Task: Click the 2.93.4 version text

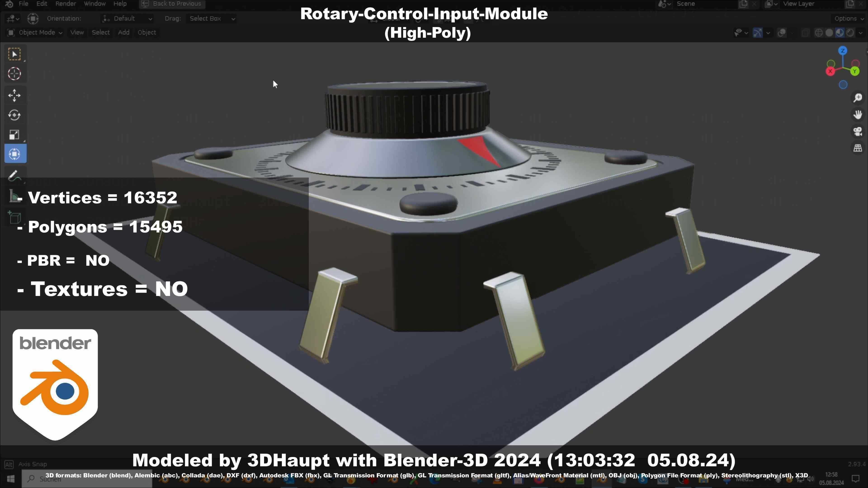Action: [x=857, y=464]
